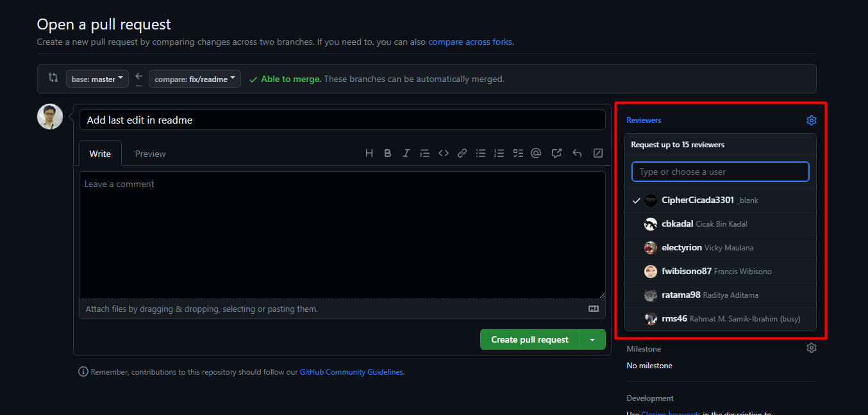This screenshot has width=868, height=415.
Task: Add a link using the chain icon
Action: [462, 153]
